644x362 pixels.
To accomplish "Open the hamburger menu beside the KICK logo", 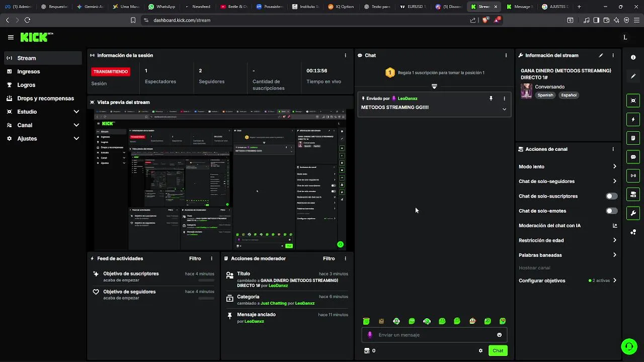I will click(x=11, y=37).
